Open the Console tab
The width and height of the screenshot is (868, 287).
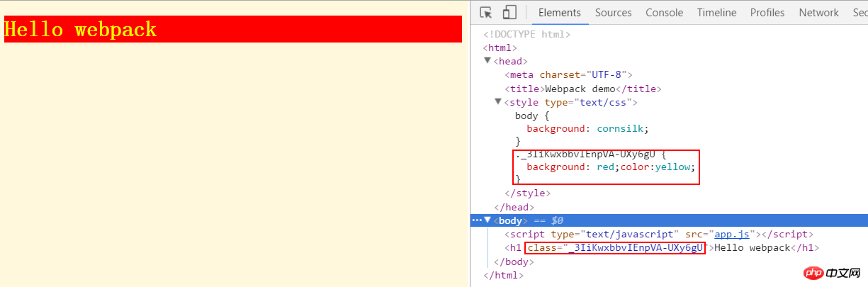point(664,13)
